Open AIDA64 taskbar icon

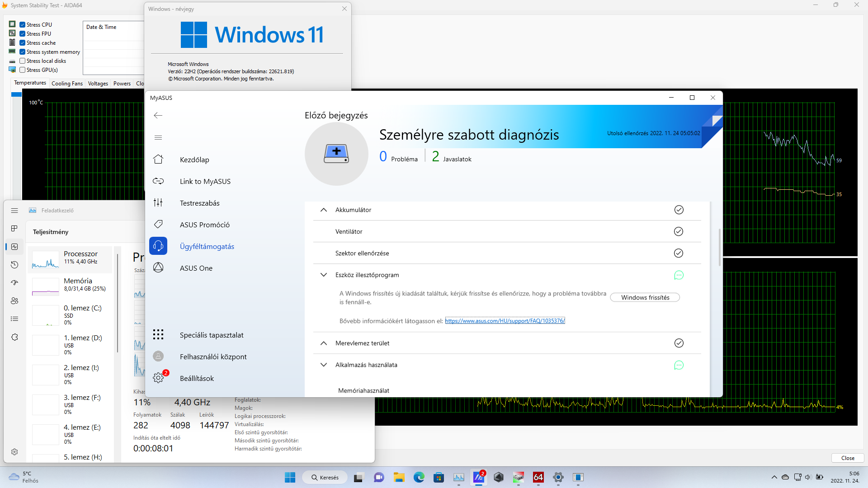click(x=538, y=477)
